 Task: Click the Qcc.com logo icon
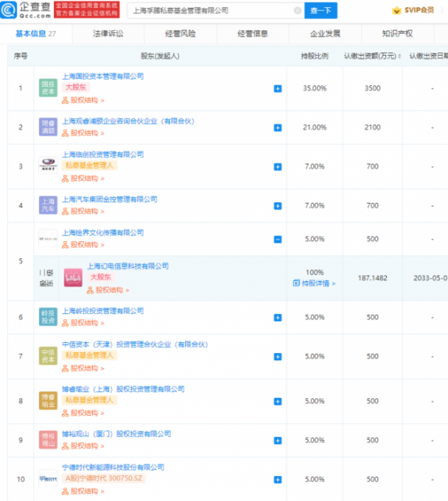[x=8, y=10]
